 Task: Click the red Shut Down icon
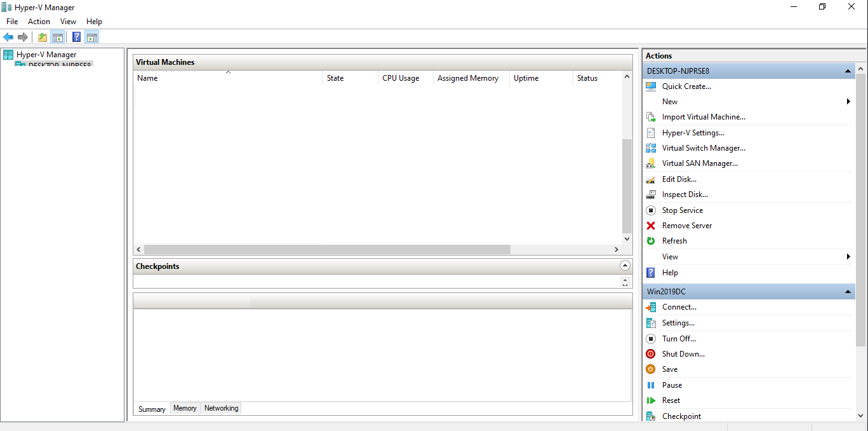pos(651,354)
